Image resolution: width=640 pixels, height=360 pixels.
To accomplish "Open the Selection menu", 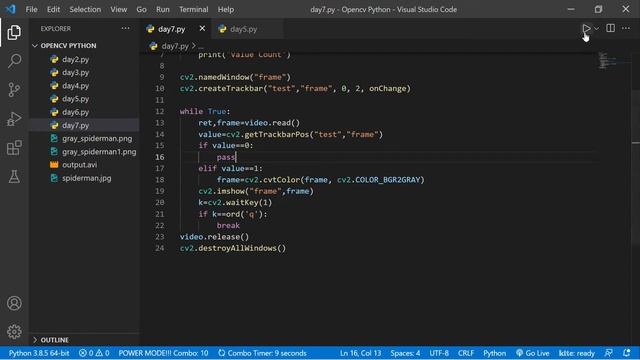I will coord(85,9).
